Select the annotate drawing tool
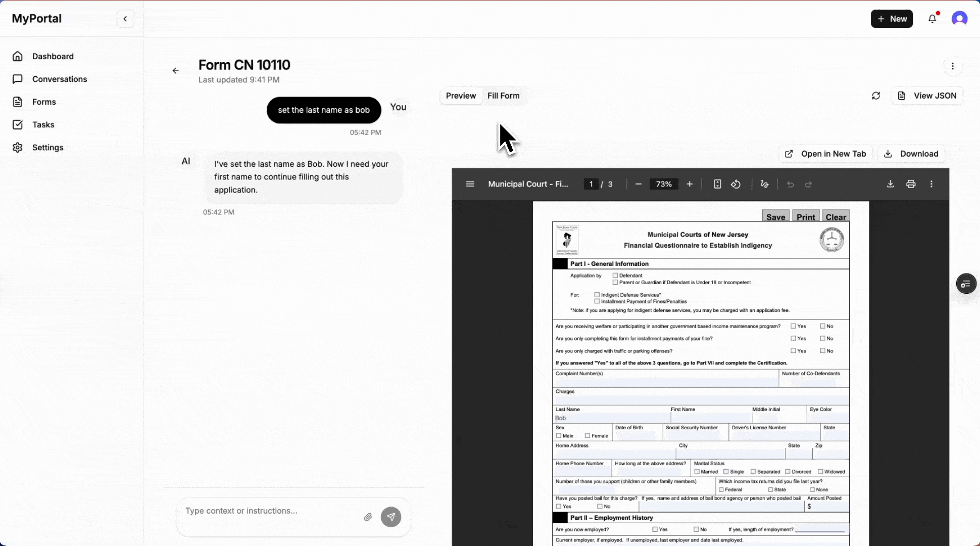The image size is (980, 546). point(764,184)
